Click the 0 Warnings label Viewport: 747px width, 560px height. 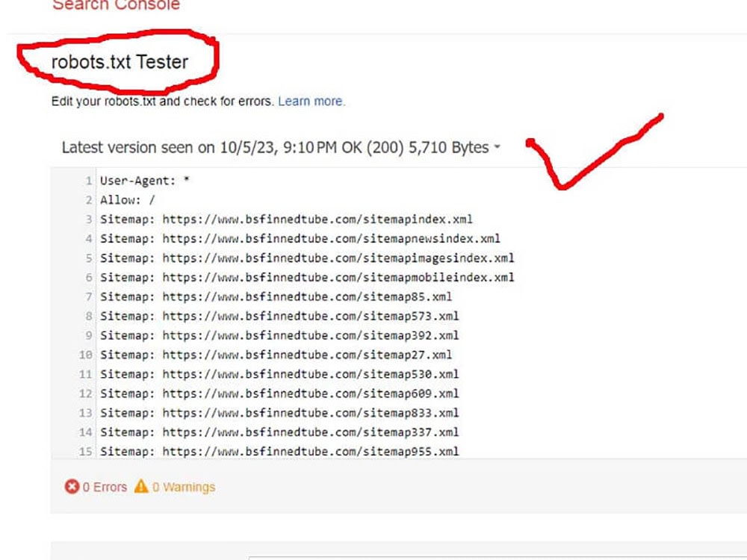(184, 487)
